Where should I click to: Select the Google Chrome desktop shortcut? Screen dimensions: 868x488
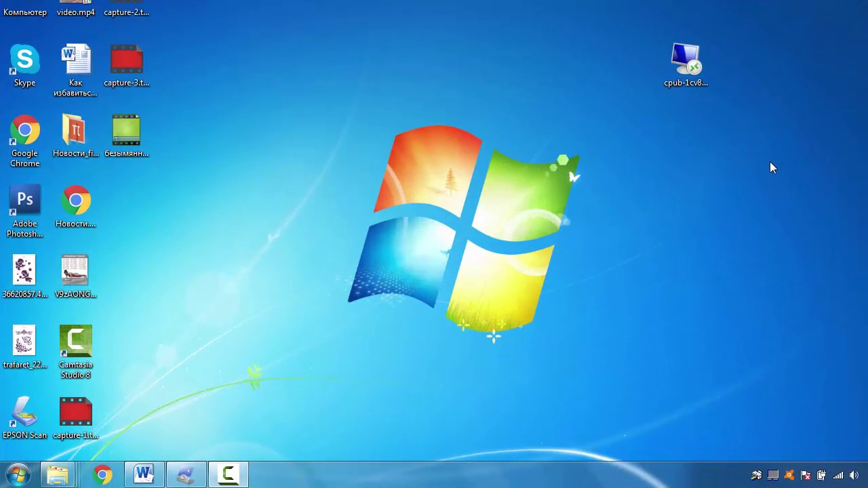(x=24, y=141)
